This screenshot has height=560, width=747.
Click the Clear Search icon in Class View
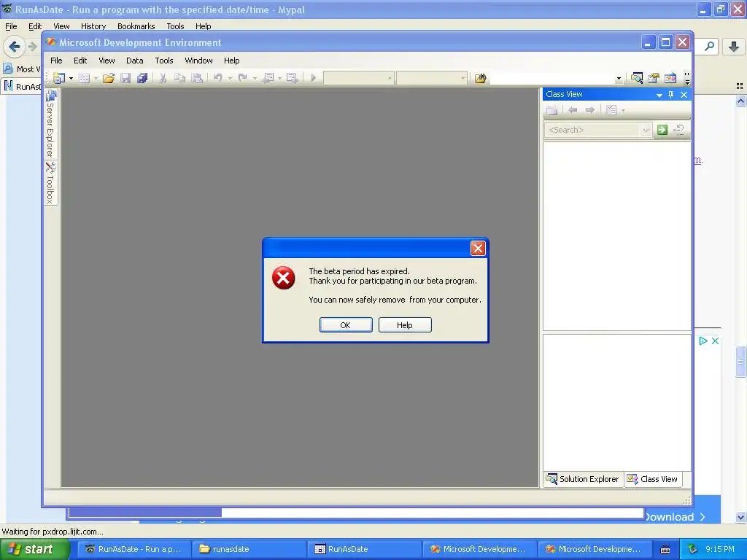click(x=679, y=130)
